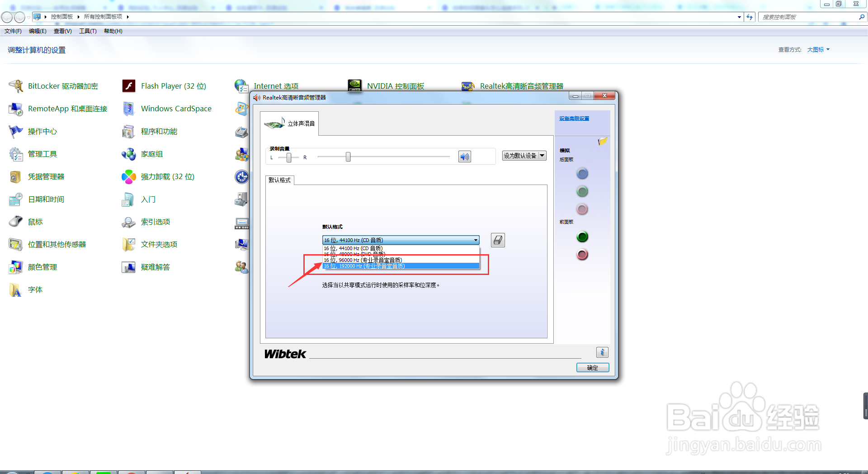Open Folder Options (文件夹选项) icon
The width and height of the screenshot is (868, 474).
(129, 244)
